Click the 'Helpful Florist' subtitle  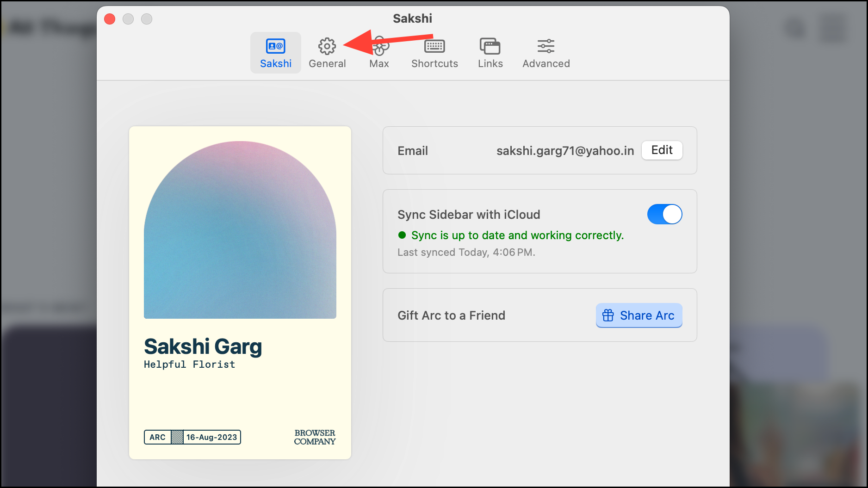190,364
